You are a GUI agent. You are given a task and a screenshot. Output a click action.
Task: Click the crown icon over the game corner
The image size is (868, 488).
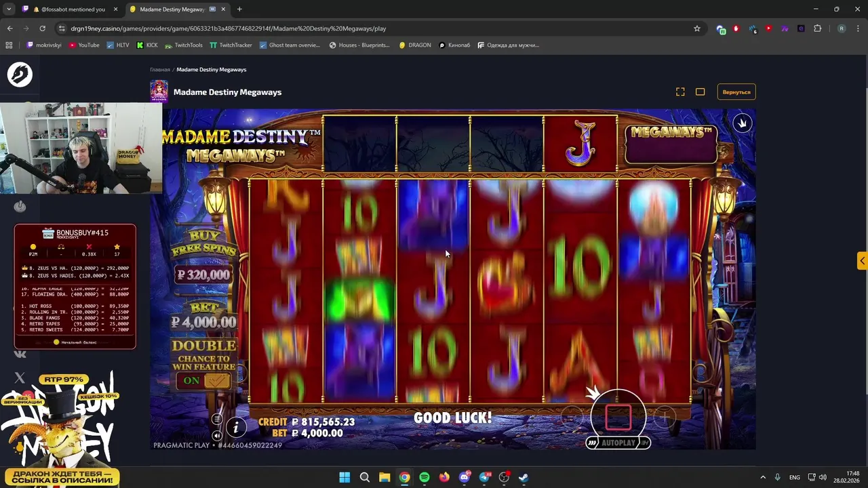click(x=743, y=123)
